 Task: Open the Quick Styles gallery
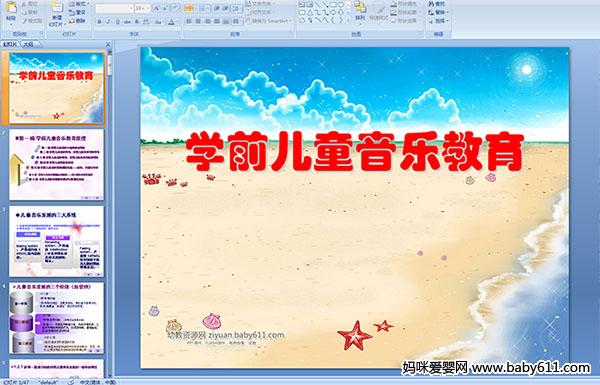(379, 11)
